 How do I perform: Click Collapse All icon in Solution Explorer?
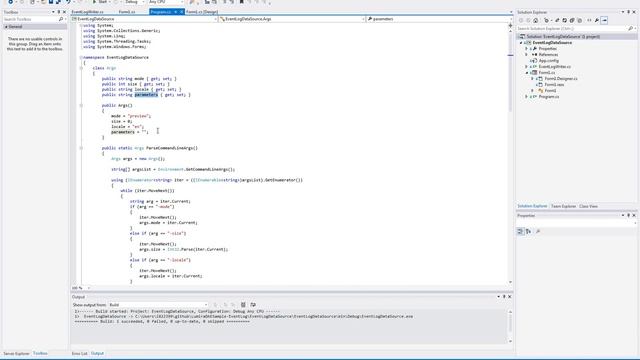point(572,20)
